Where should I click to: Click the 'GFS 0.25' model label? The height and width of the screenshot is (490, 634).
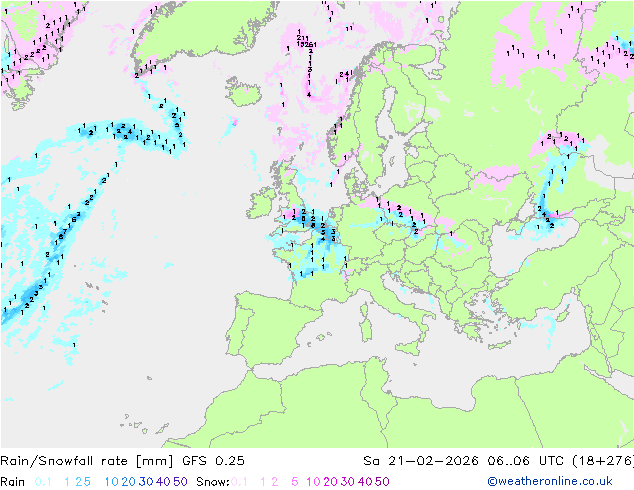(213, 461)
